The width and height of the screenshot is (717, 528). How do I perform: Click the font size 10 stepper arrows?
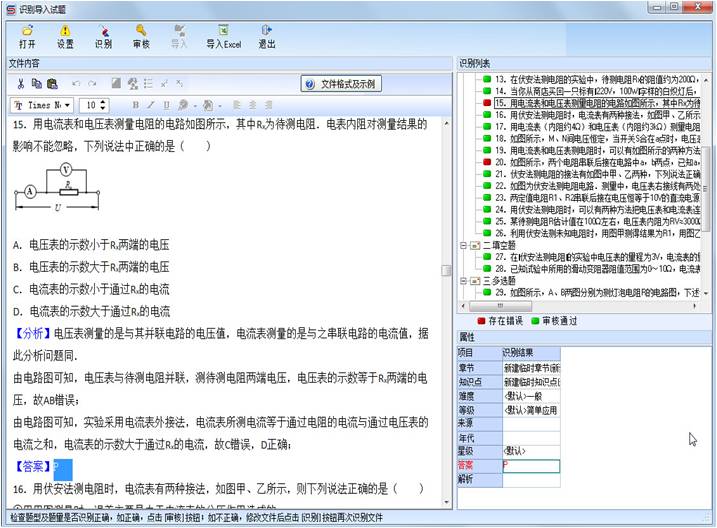(103, 105)
